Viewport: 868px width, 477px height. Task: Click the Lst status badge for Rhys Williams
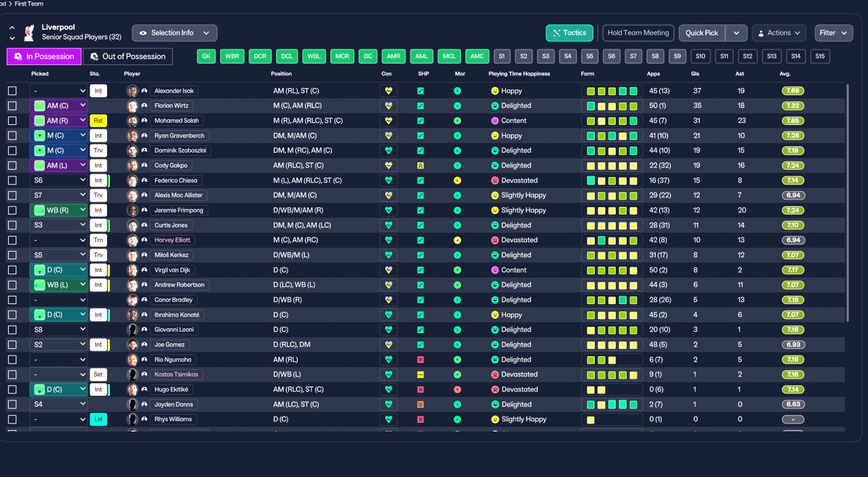click(x=98, y=419)
